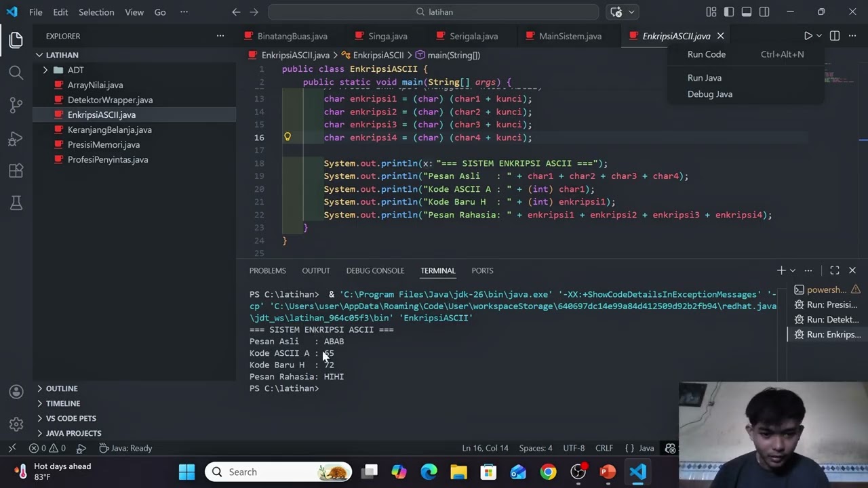Go forward with the navigation arrow
This screenshot has height=488, width=868.
click(x=254, y=12)
